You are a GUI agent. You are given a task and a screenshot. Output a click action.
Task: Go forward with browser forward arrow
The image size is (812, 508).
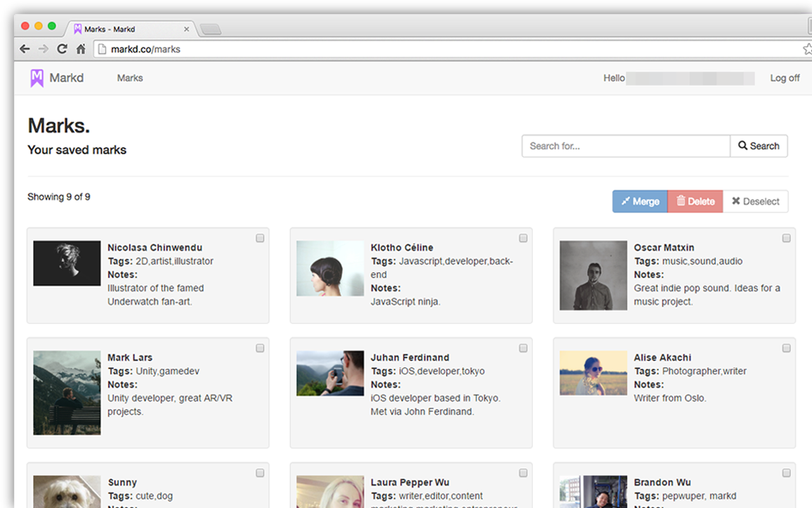coord(43,49)
